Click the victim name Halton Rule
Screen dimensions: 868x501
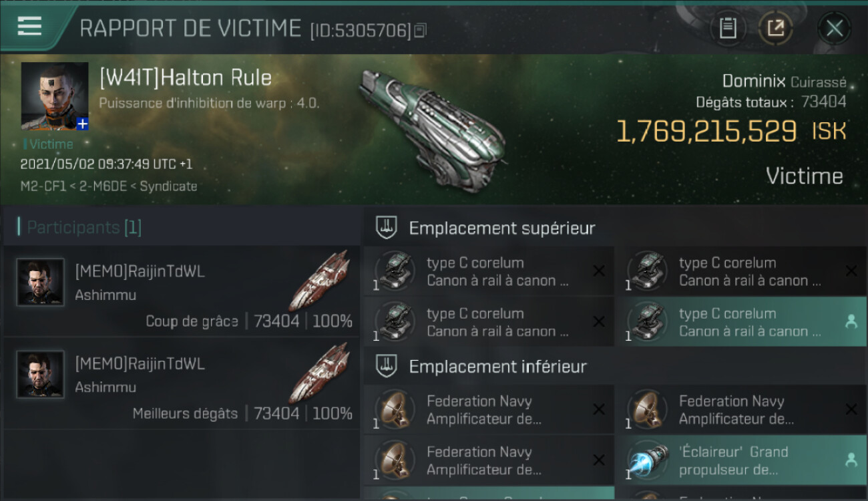click(x=186, y=77)
